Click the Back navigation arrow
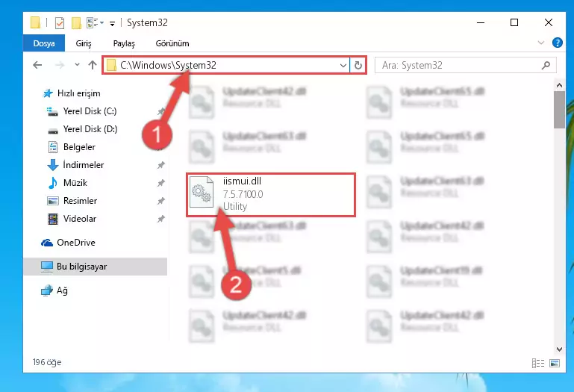Screen dimensions: 574x392 click(x=37, y=65)
